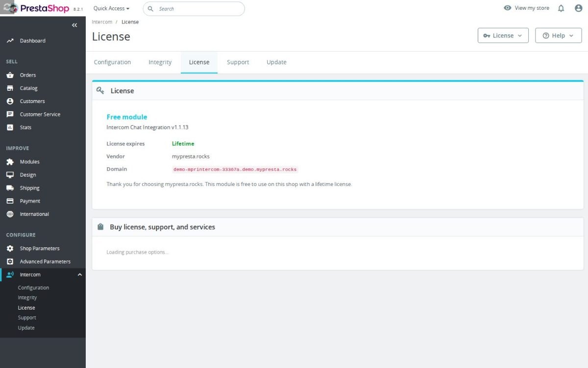Click the search magnifier icon
This screenshot has height=368, width=588.
(150, 9)
